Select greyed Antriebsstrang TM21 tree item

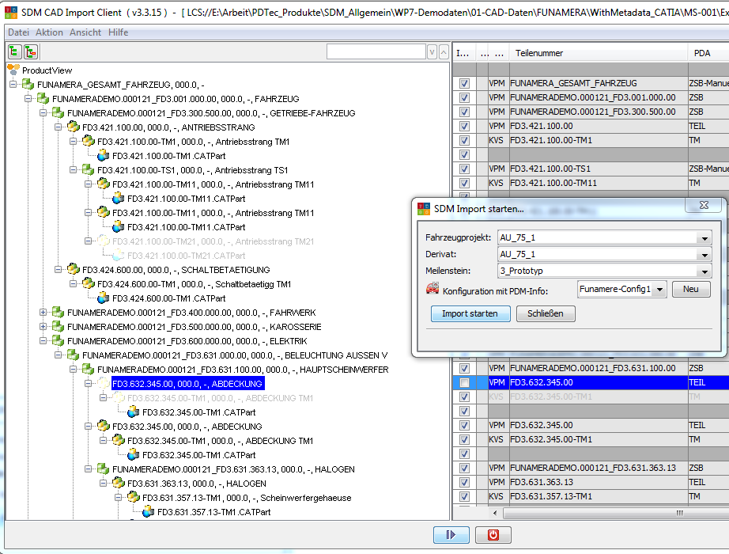coord(213,241)
